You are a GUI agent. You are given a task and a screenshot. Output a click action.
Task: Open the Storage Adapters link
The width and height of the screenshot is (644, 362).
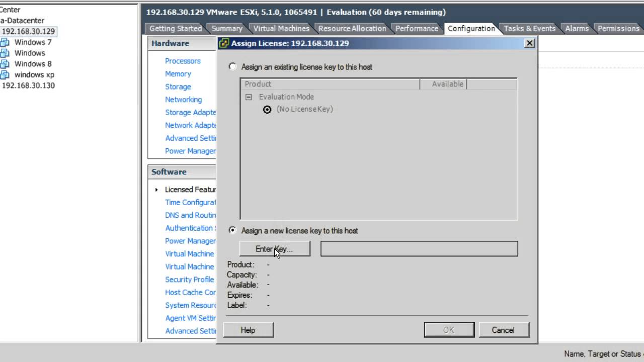point(191,113)
